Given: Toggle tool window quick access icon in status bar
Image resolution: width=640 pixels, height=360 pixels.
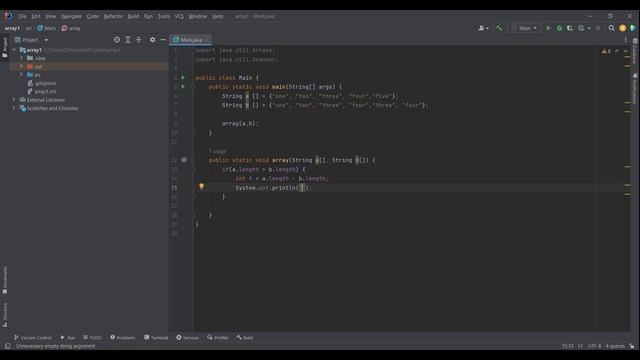Looking at the screenshot, I should tap(7, 346).
